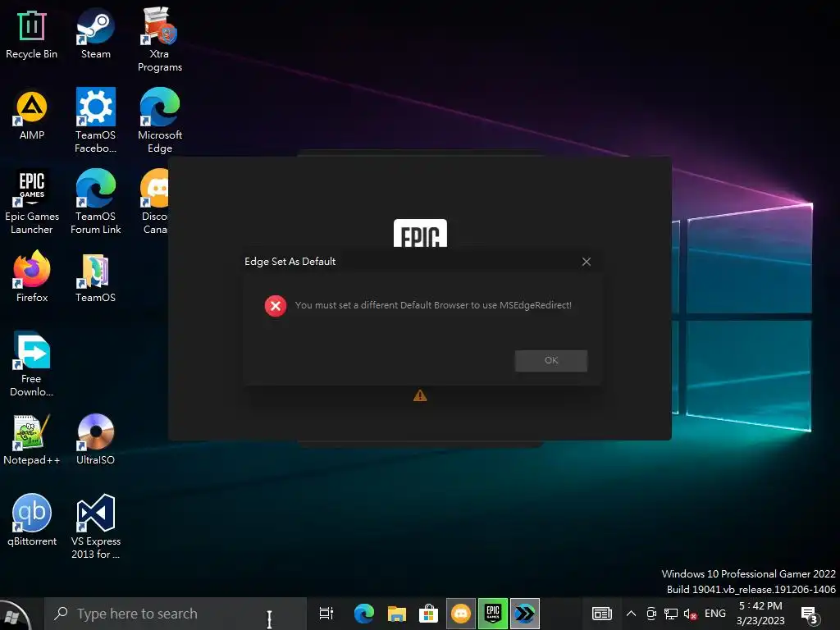
Task: Switch to Discord Canary on the taskbar
Action: click(x=461, y=614)
